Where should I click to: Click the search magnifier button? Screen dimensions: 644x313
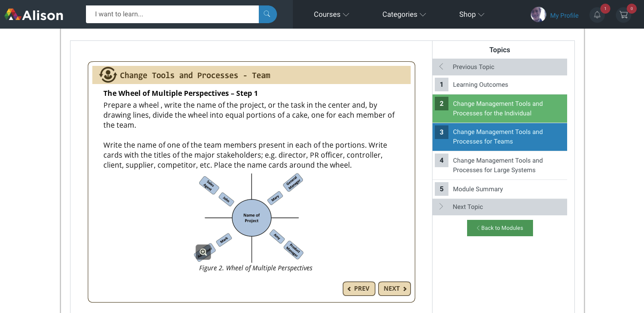[x=267, y=14]
